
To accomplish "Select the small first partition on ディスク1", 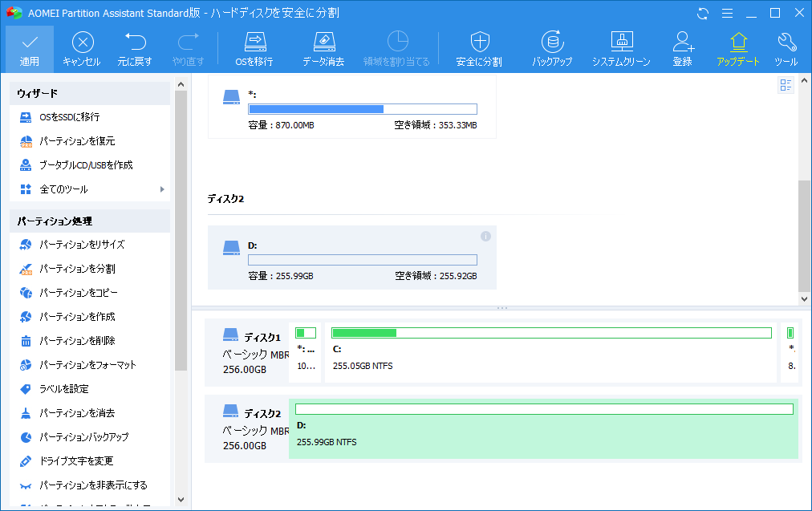I will (305, 353).
